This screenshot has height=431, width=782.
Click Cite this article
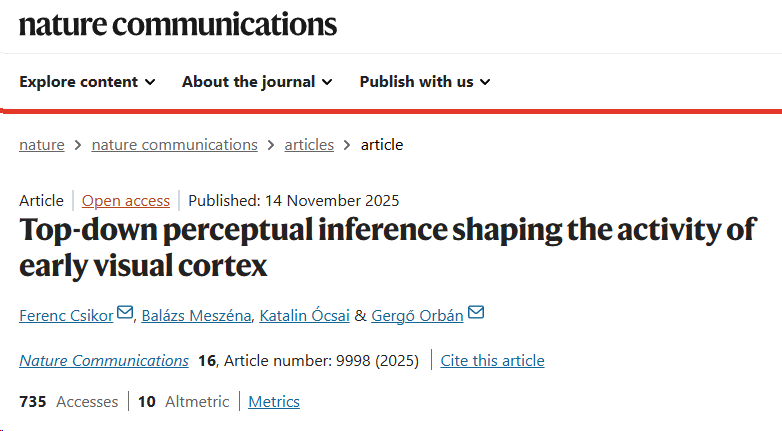(492, 361)
